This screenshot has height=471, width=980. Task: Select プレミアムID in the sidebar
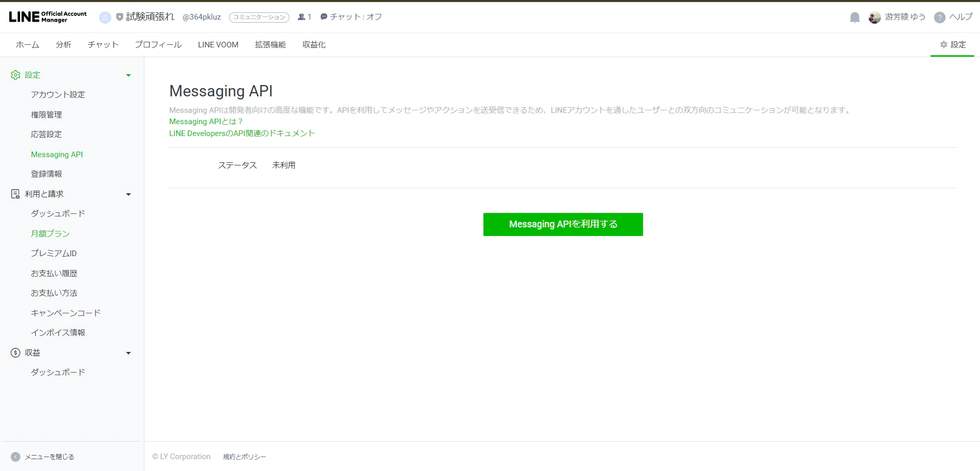coord(54,254)
